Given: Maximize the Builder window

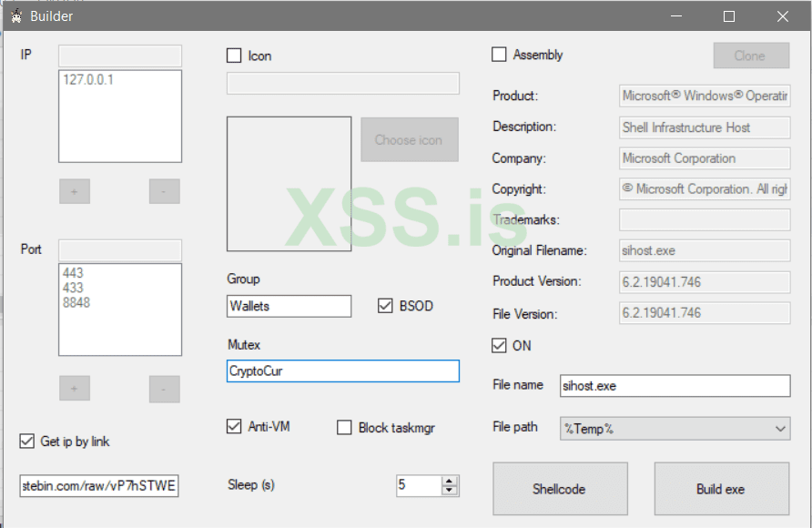Looking at the screenshot, I should pyautogui.click(x=729, y=16).
